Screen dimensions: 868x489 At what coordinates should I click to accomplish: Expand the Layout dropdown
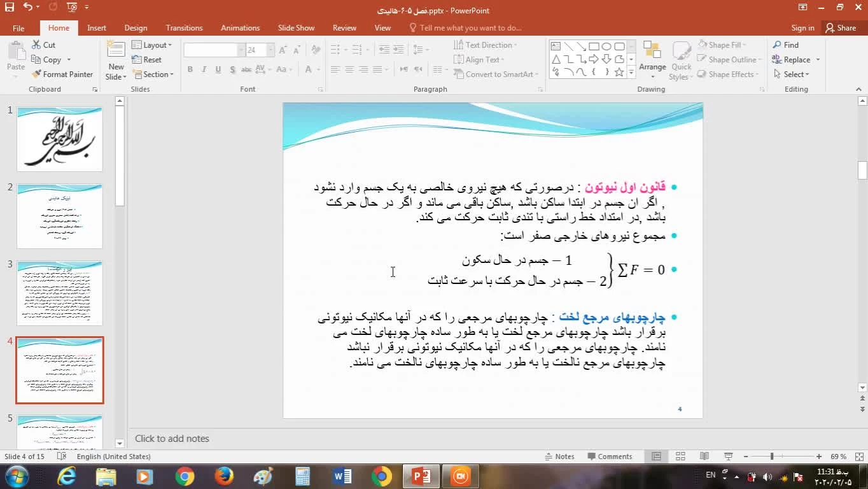153,45
